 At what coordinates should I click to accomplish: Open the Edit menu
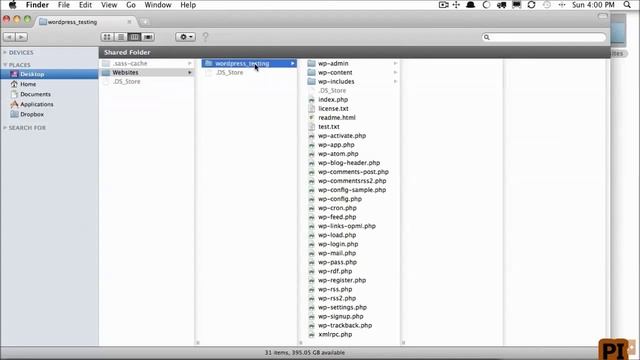[x=85, y=5]
